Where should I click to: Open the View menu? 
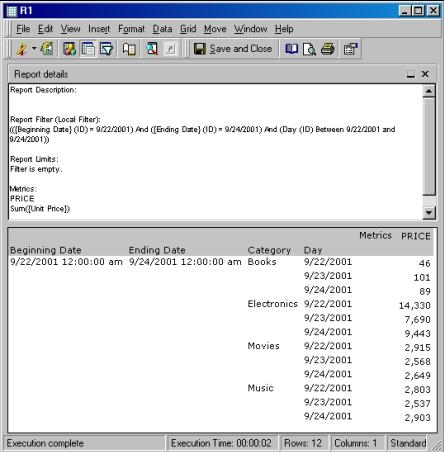(x=70, y=29)
